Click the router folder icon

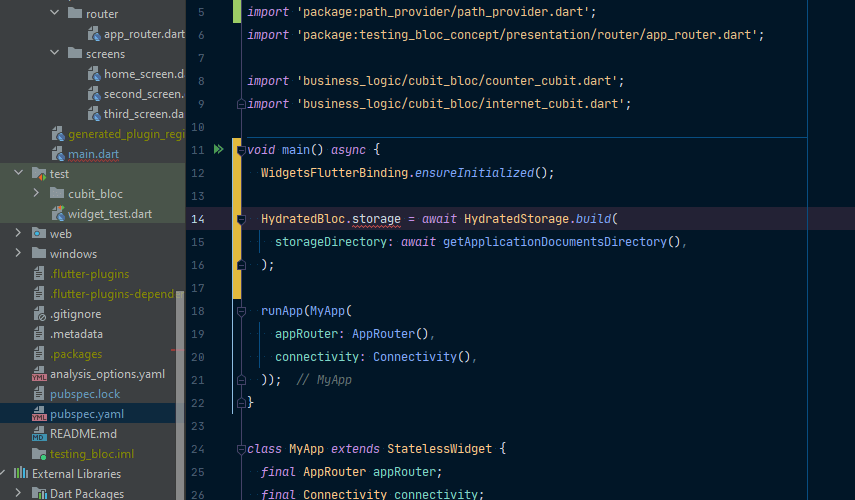[75, 13]
